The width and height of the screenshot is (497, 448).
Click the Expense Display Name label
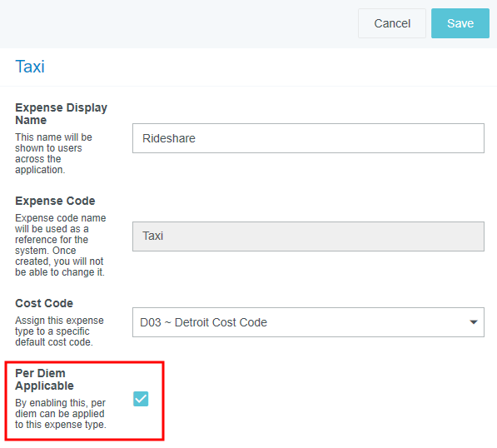point(61,114)
